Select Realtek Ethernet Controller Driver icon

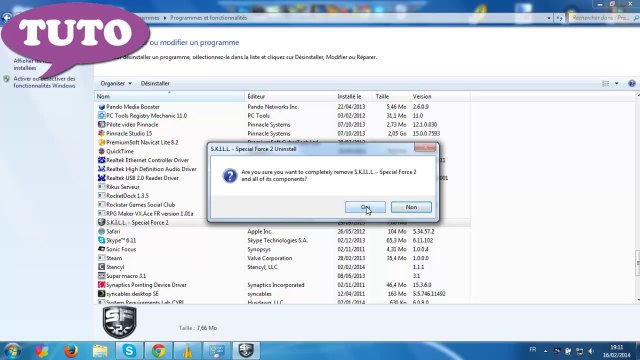pyautogui.click(x=102, y=160)
